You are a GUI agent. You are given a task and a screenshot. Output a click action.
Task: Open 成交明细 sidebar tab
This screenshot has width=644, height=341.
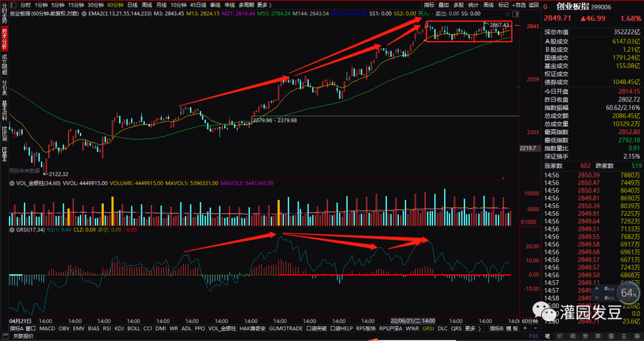coord(4,65)
